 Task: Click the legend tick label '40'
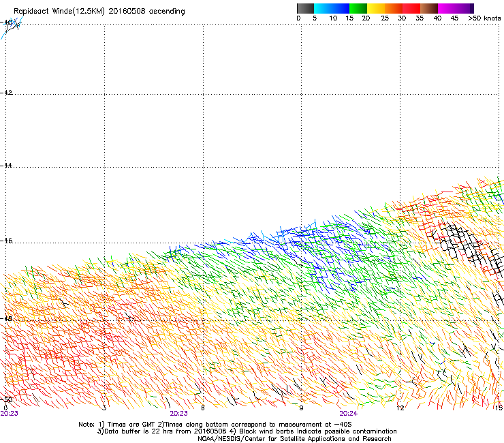point(437,18)
